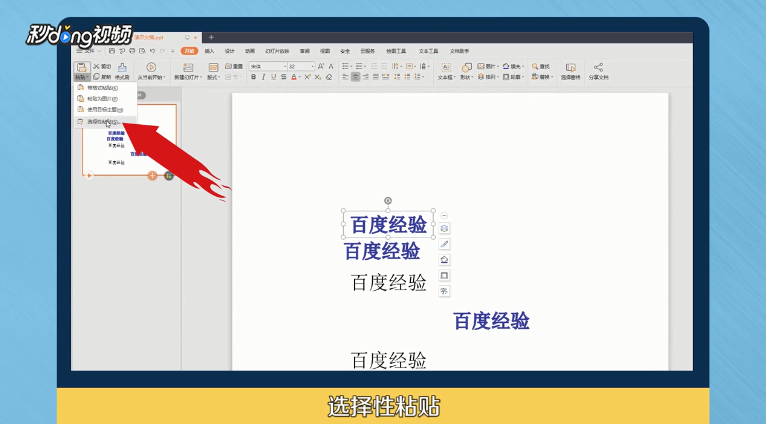Image resolution: width=766 pixels, height=424 pixels.
Task: Open the font name combo box
Action: coord(268,66)
